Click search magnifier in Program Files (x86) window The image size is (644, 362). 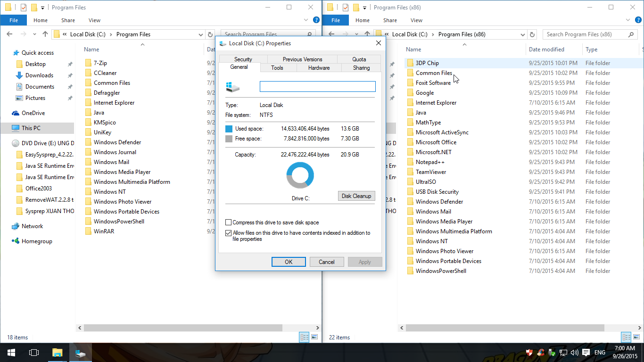click(631, 34)
